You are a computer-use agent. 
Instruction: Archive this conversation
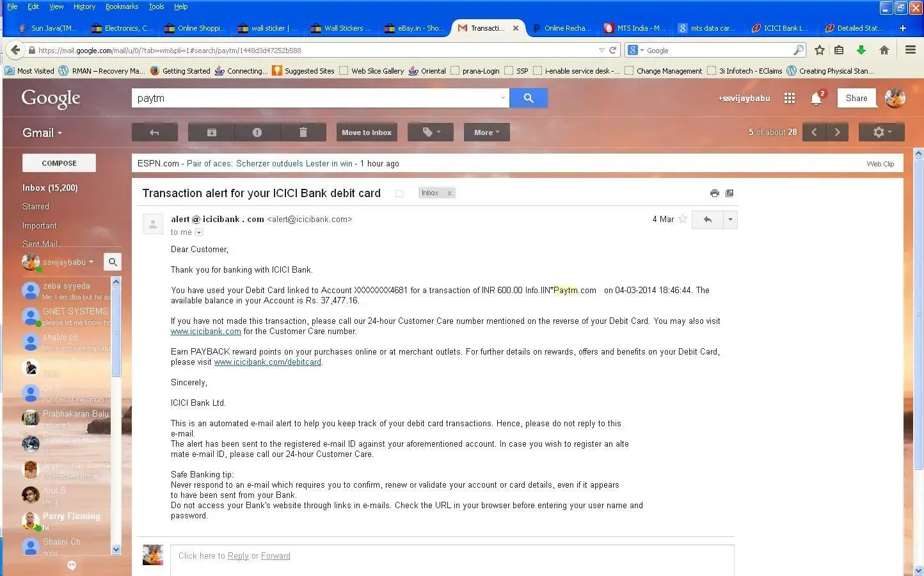coord(211,132)
